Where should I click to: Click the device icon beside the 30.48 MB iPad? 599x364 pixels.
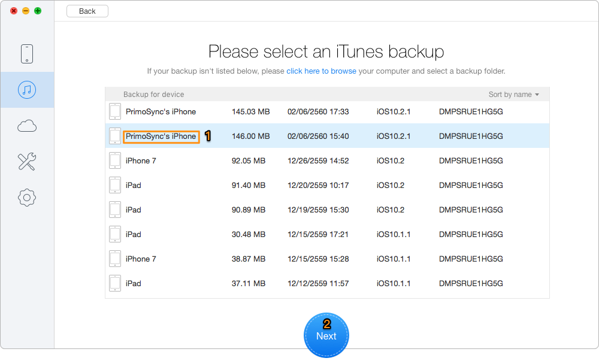click(114, 234)
